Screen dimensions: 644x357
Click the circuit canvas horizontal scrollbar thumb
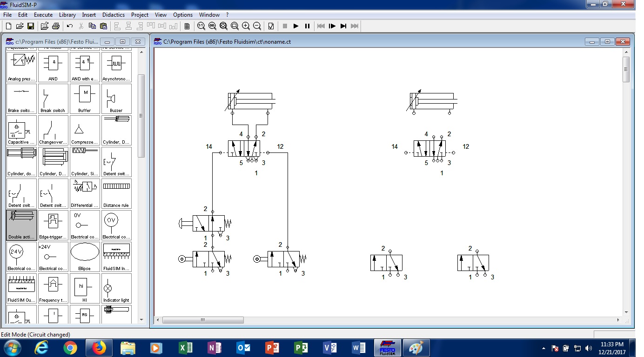(x=203, y=320)
